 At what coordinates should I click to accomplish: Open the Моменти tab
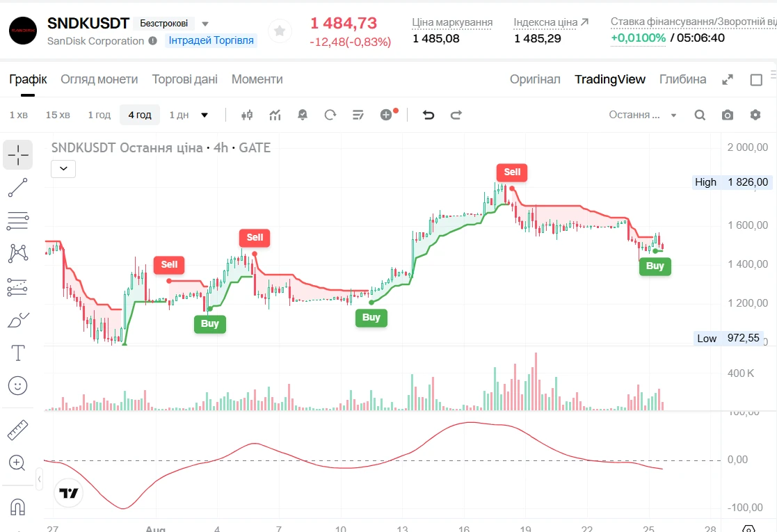pos(257,79)
